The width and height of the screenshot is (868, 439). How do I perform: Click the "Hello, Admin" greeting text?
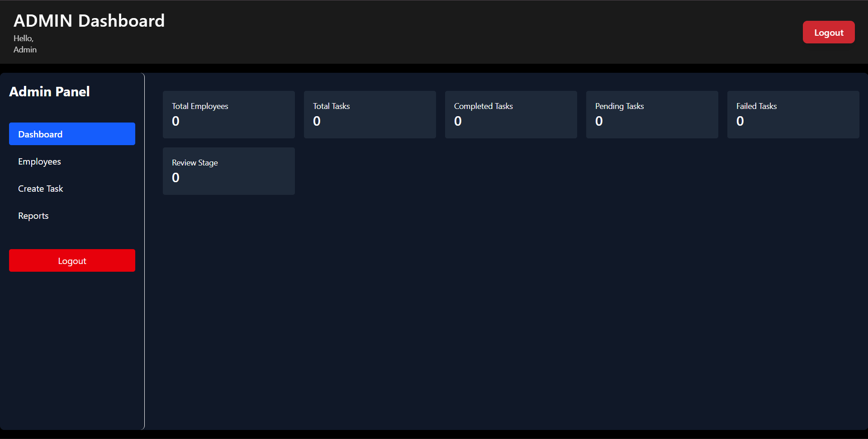pos(25,44)
